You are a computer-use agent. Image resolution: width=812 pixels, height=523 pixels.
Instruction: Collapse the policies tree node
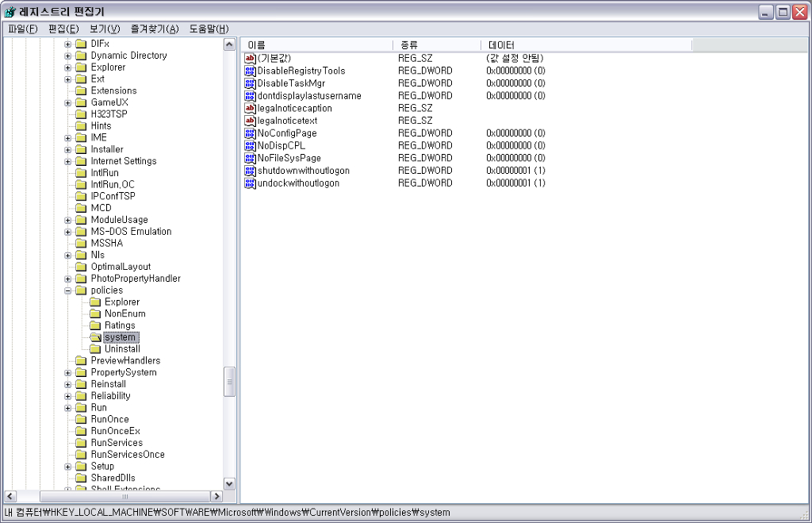pos(68,290)
